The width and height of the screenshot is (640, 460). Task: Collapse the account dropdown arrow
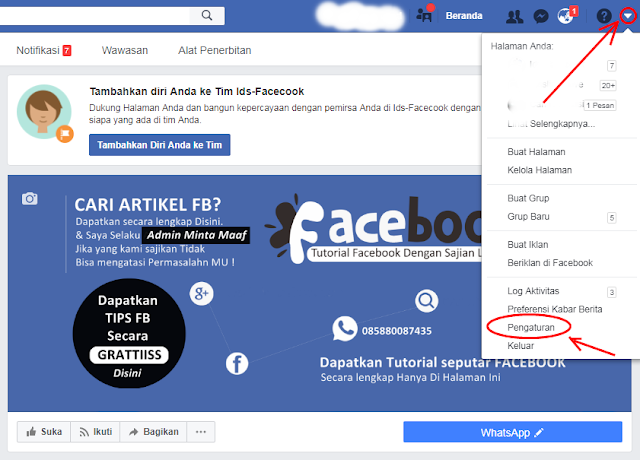click(x=628, y=16)
